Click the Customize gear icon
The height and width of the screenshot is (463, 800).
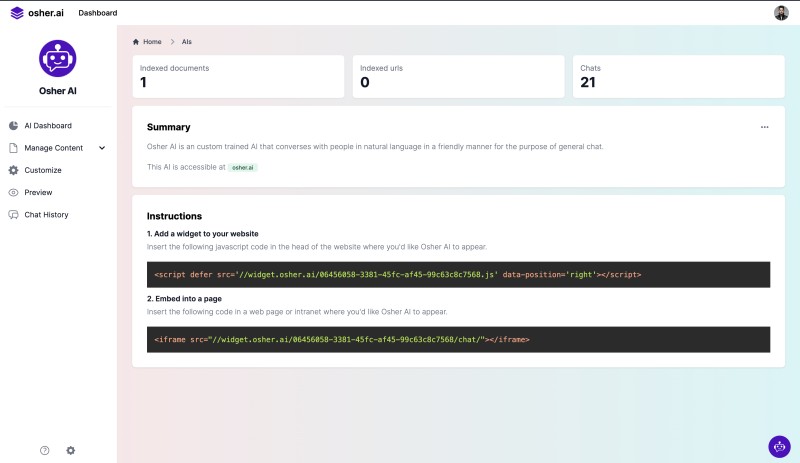tap(13, 170)
